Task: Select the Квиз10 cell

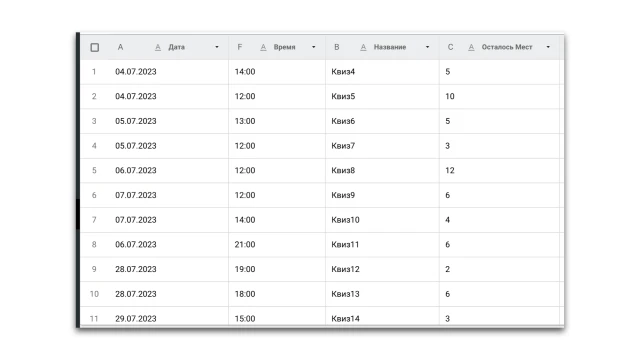Action: (x=382, y=220)
